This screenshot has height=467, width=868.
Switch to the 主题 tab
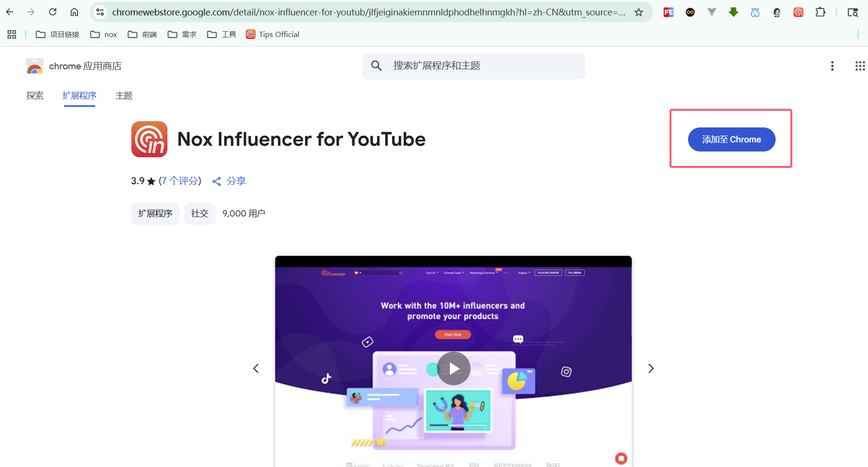(124, 96)
